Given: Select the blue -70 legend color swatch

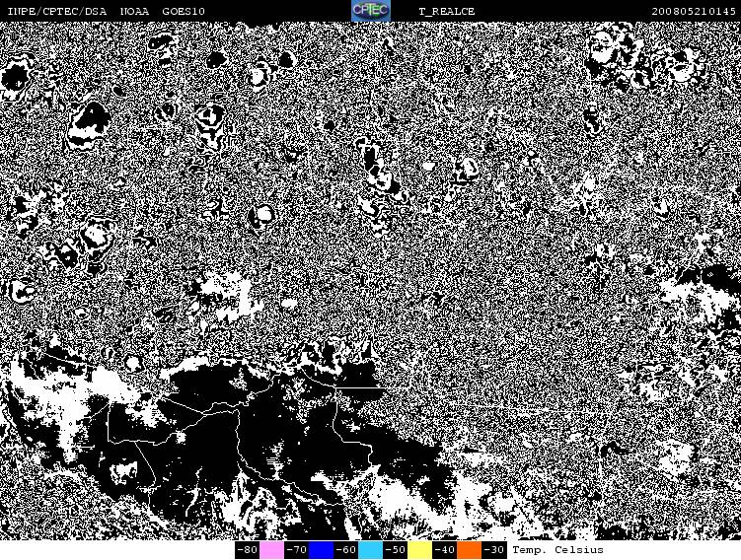Looking at the screenshot, I should 321,550.
